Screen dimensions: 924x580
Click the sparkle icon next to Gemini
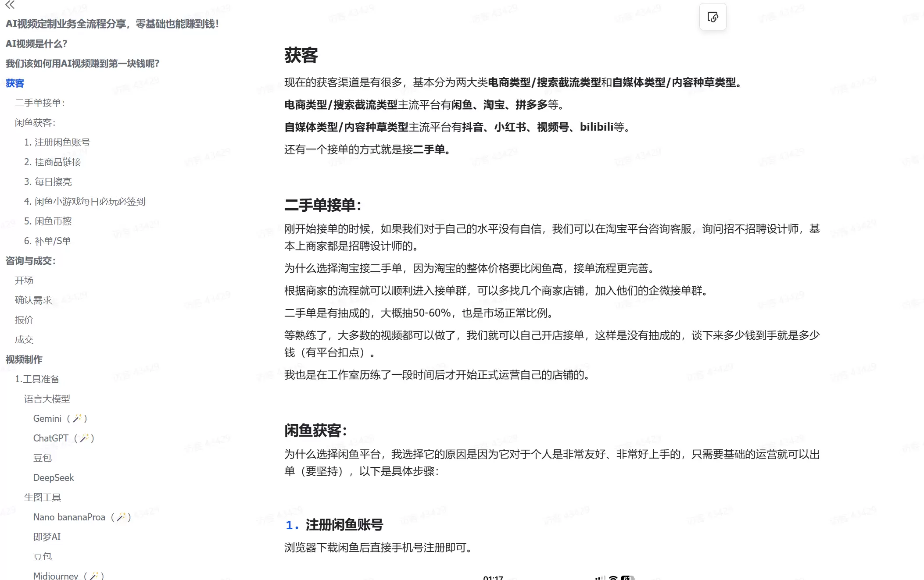[x=78, y=418]
